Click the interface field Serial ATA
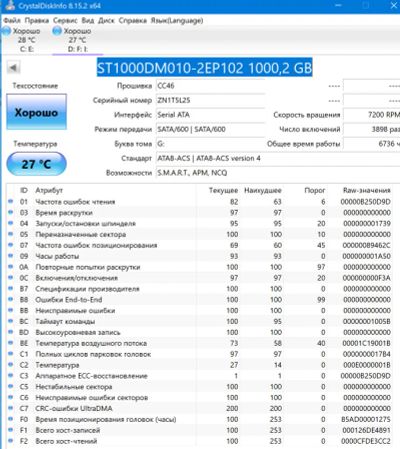This screenshot has width=400, height=449. [x=210, y=115]
